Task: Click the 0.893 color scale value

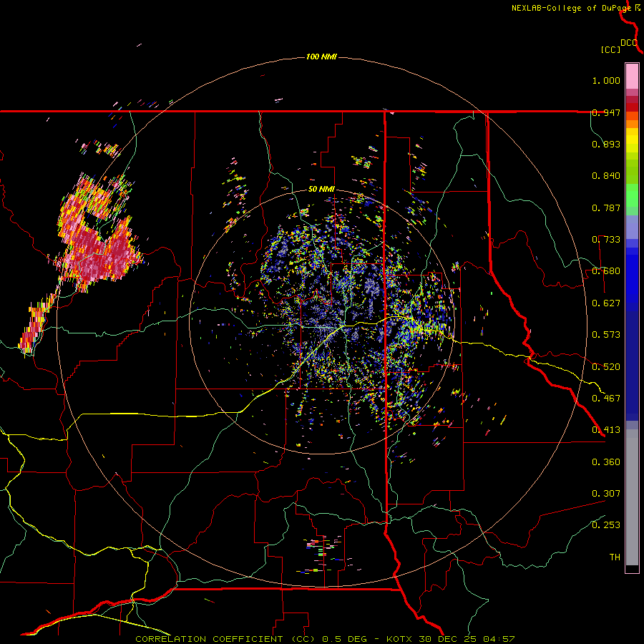Action: pos(606,144)
